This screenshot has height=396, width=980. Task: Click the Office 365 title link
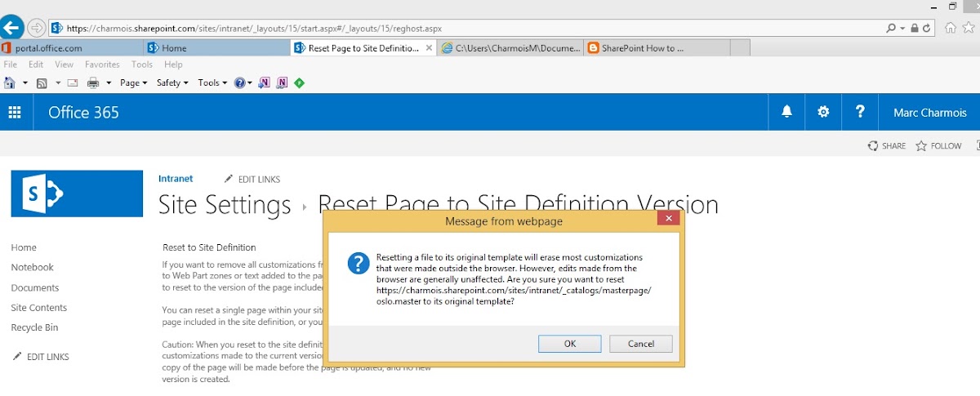click(x=84, y=113)
